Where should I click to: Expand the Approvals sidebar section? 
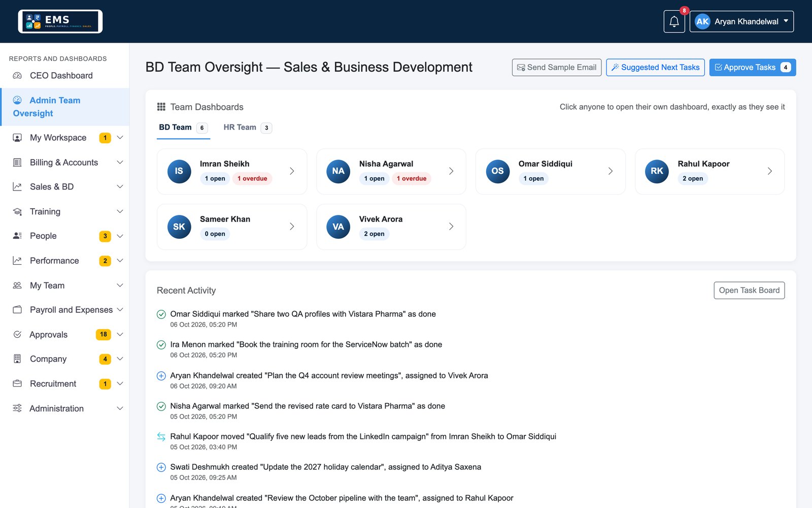click(65, 334)
